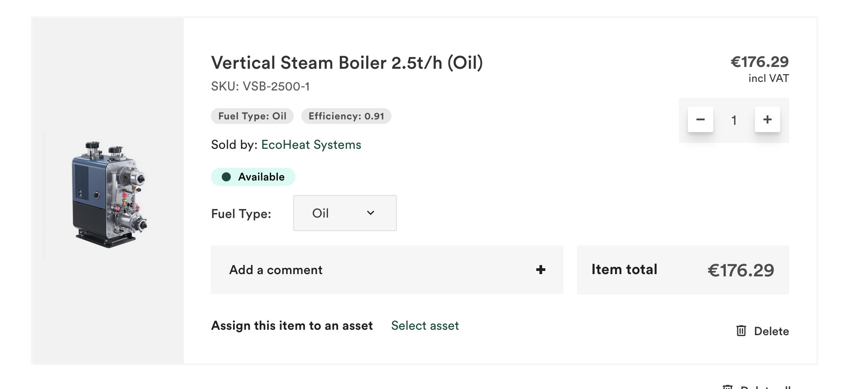Click the quantity value field
Screen dimensions: 868x389
point(734,120)
